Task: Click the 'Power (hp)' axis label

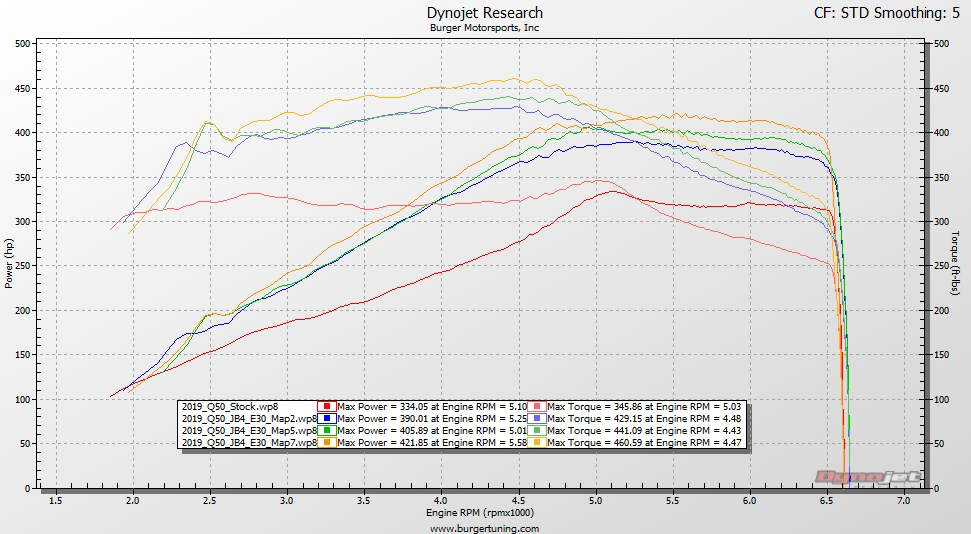Action: tap(9, 263)
